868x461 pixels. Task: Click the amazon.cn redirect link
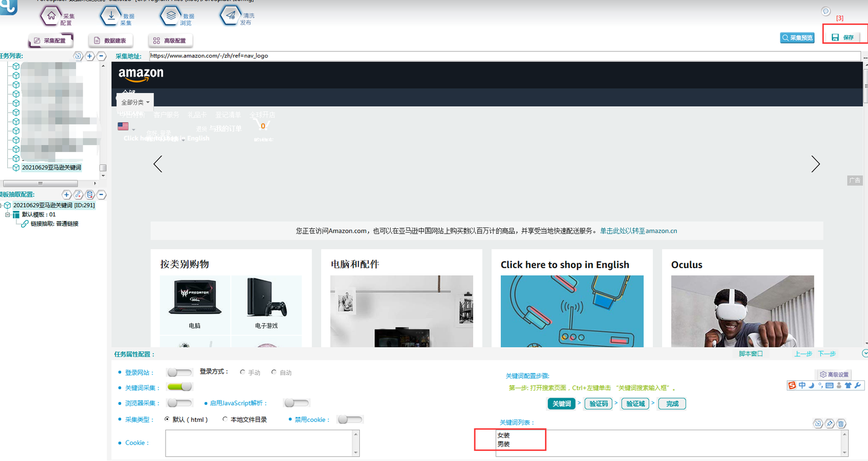click(x=638, y=231)
